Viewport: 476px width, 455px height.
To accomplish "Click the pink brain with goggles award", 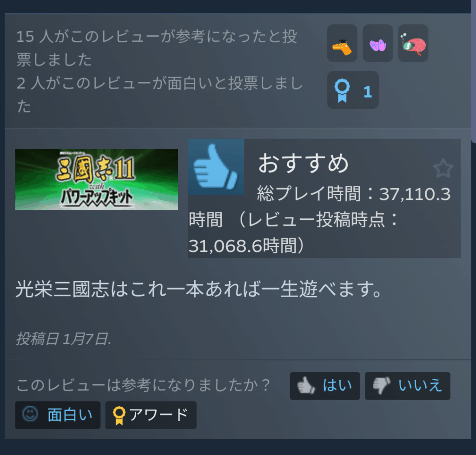I will click(x=413, y=43).
